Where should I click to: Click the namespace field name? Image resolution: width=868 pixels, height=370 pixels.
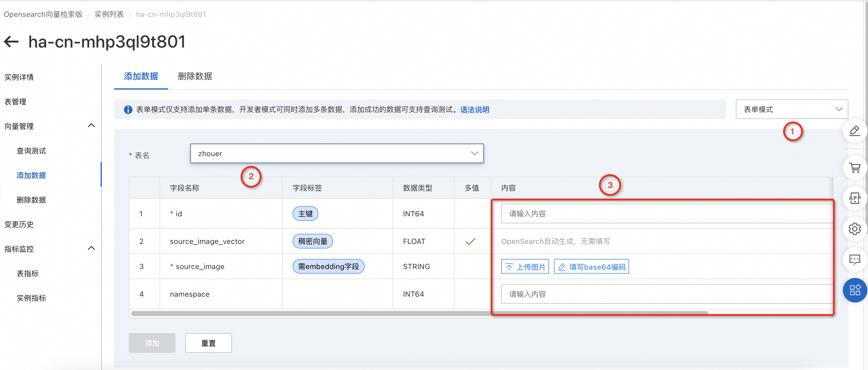tap(189, 294)
